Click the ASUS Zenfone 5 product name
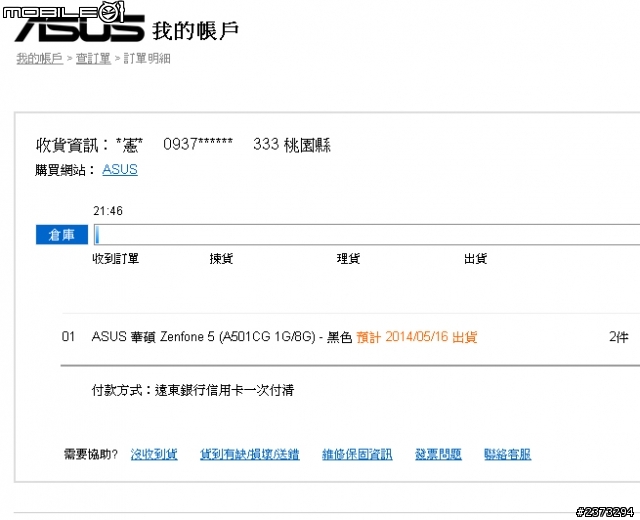 coord(222,337)
